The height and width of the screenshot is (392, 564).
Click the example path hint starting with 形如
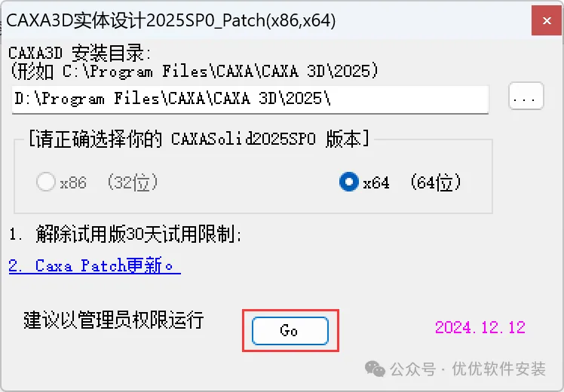[x=195, y=71]
